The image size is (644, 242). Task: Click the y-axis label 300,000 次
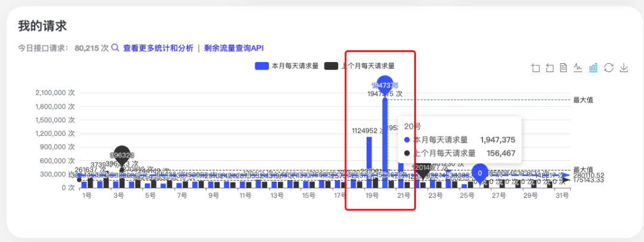coord(58,174)
